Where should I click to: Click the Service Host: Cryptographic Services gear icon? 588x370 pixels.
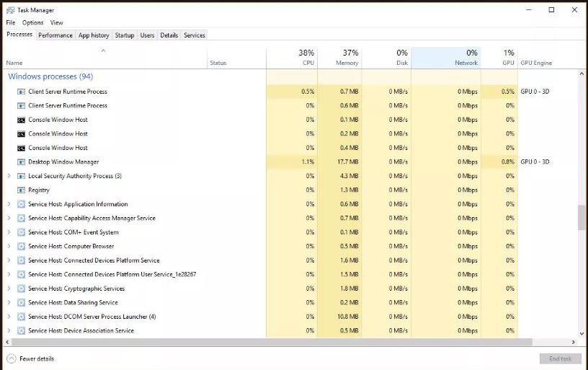[x=22, y=288]
